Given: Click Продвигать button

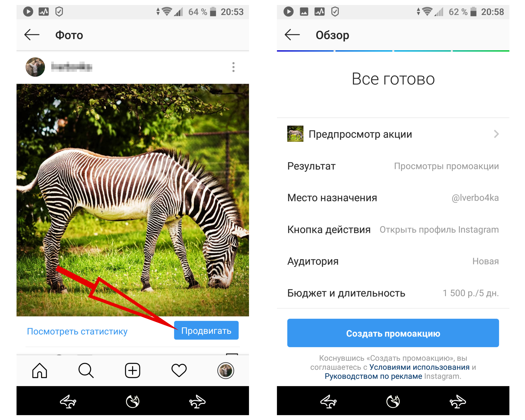Looking at the screenshot, I should (x=206, y=330).
